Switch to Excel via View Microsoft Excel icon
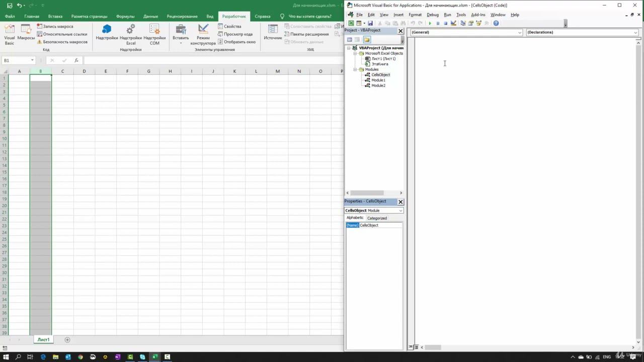The height and width of the screenshot is (362, 644). 351,23
